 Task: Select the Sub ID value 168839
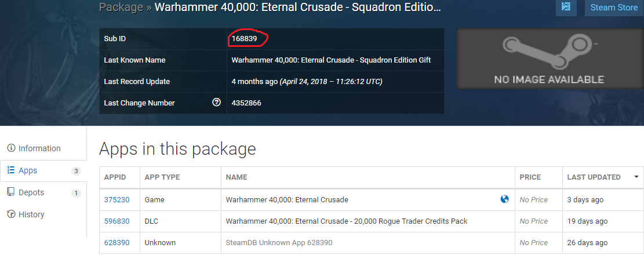(244, 39)
